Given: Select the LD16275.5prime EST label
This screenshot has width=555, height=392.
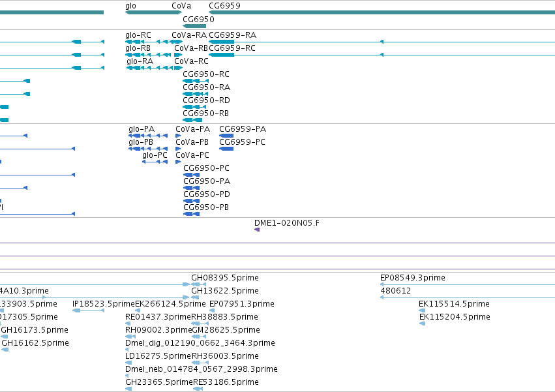Looking at the screenshot, I should pyautogui.click(x=158, y=356).
